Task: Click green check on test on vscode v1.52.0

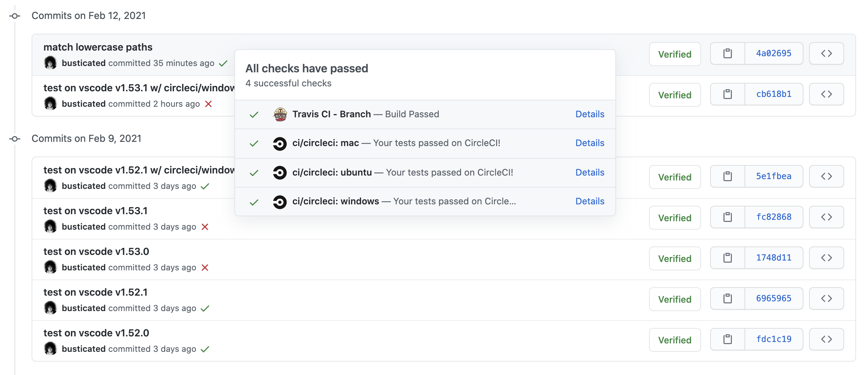Action: (x=205, y=349)
